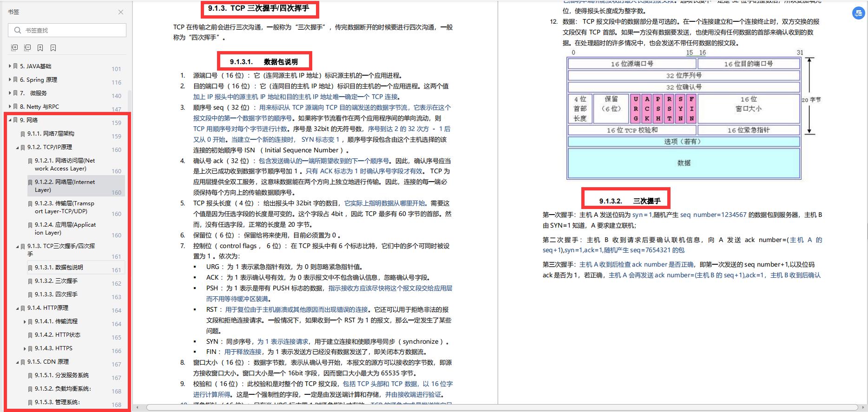Screen dimensions: 868x412
Task: Open bookmark 9.1.2. TCP/IP原理
Action: pos(50,147)
